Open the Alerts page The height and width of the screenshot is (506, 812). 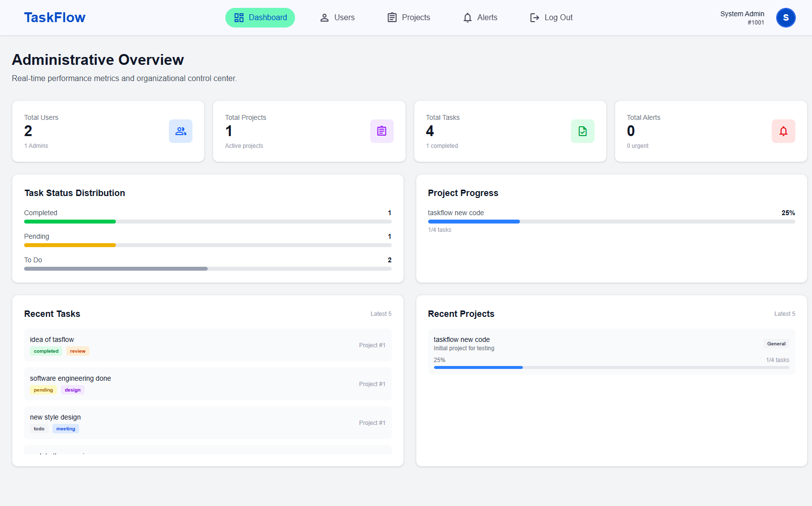[480, 18]
